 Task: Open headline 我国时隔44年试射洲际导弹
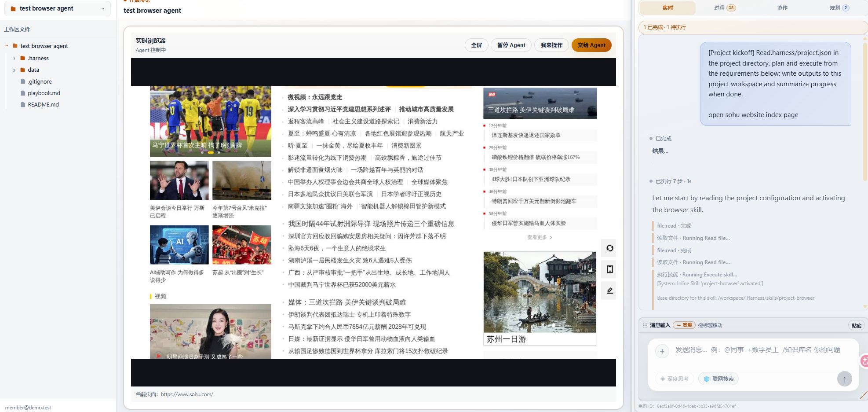click(x=371, y=224)
